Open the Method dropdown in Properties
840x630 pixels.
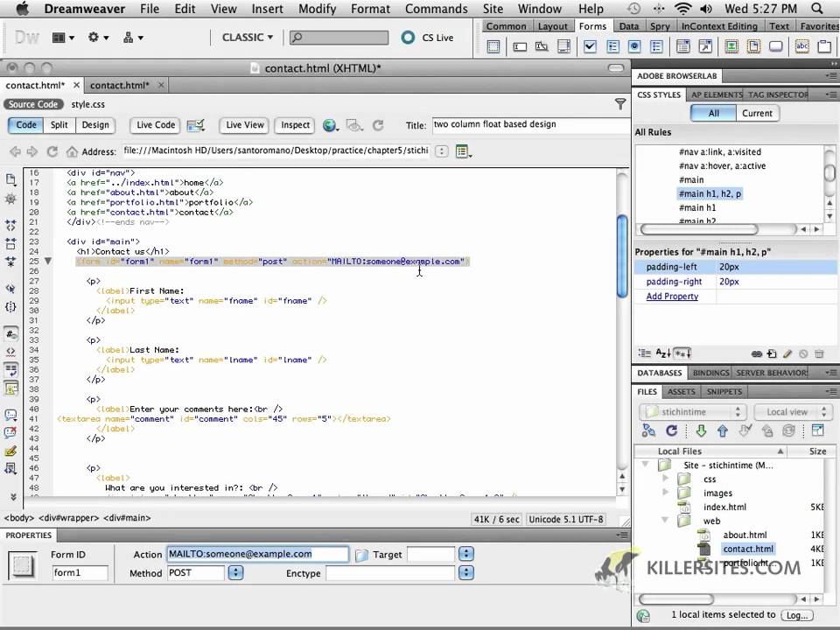(x=234, y=572)
